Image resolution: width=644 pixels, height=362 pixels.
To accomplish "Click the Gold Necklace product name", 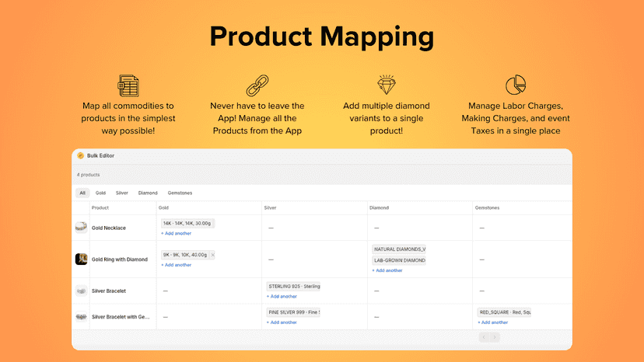I will (x=109, y=228).
